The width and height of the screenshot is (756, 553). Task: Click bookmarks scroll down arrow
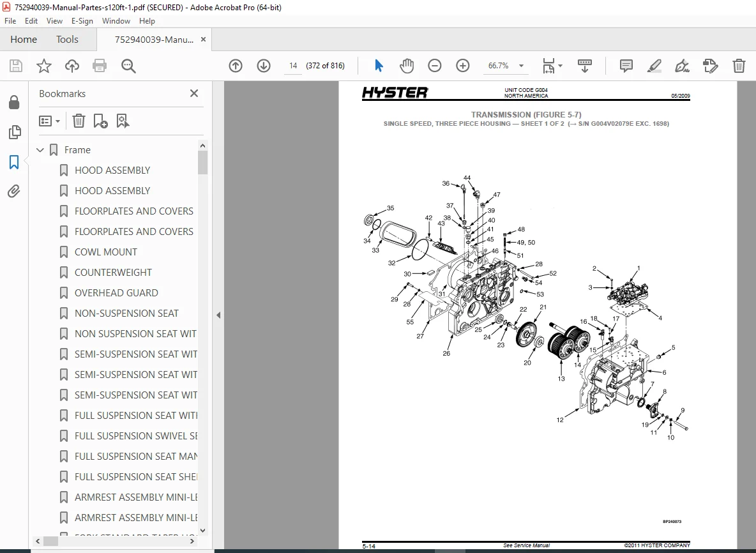tap(202, 531)
